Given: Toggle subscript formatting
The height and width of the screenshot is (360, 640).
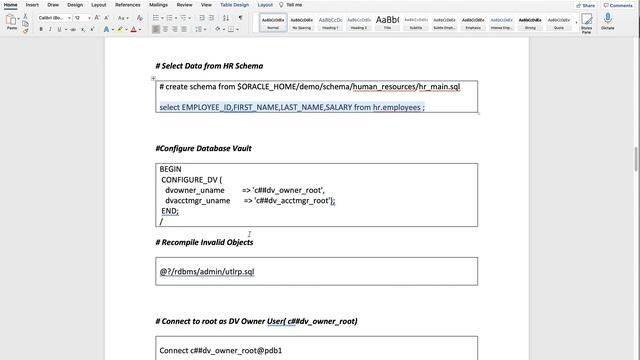Looking at the screenshot, I should 83,29.
